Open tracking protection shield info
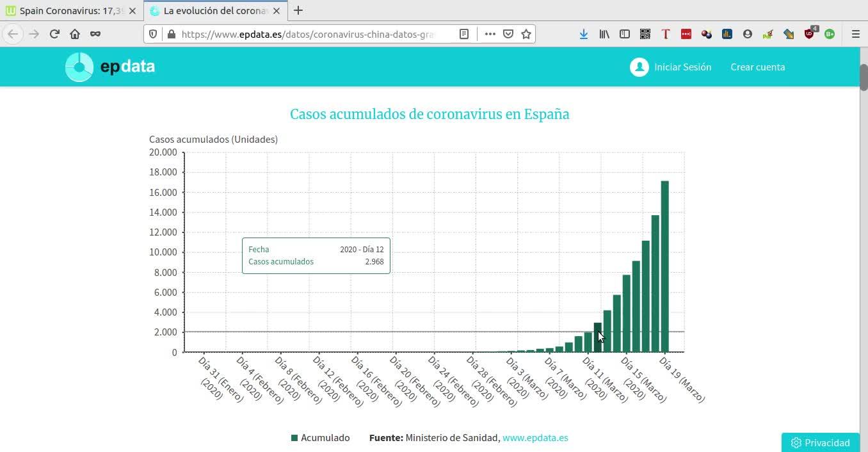This screenshot has height=452, width=868. (x=153, y=34)
